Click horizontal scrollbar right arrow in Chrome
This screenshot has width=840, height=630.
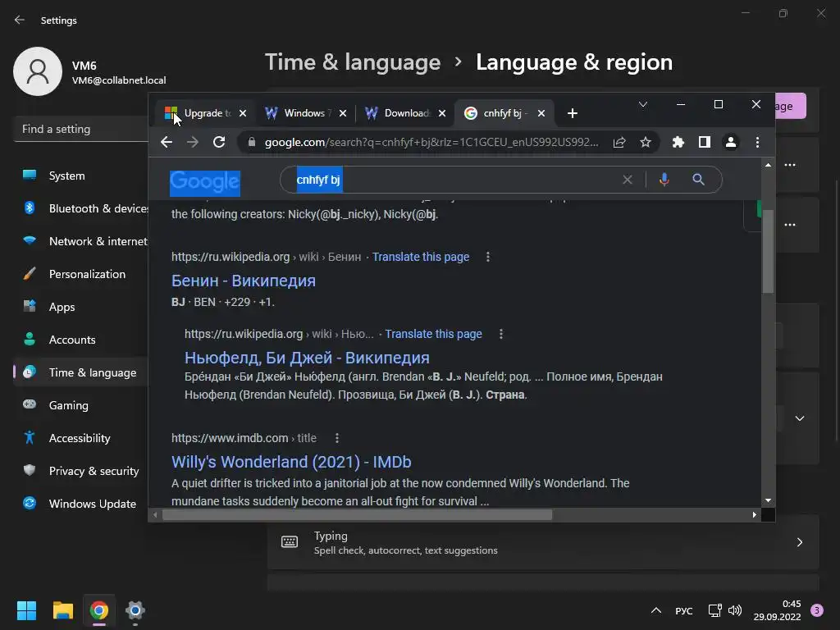[755, 515]
